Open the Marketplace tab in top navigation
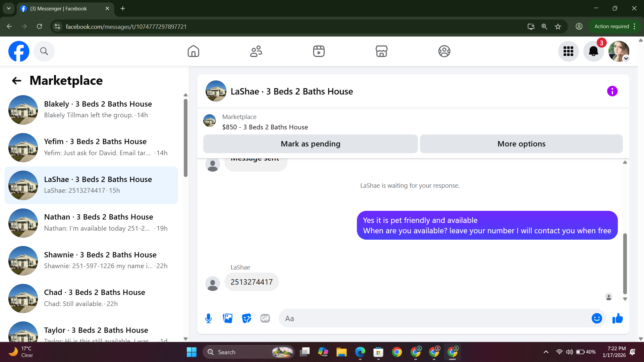The height and width of the screenshot is (362, 644). [381, 51]
